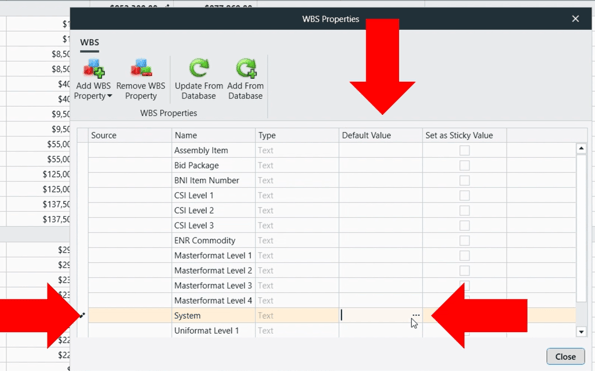
Task: Open the ellipsis button in System row
Action: [416, 315]
